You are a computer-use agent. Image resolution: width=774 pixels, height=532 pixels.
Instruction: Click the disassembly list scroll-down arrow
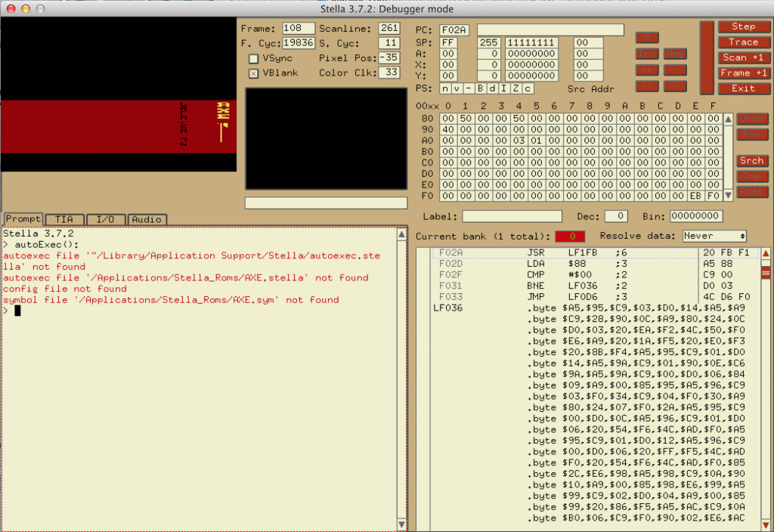[x=766, y=526]
